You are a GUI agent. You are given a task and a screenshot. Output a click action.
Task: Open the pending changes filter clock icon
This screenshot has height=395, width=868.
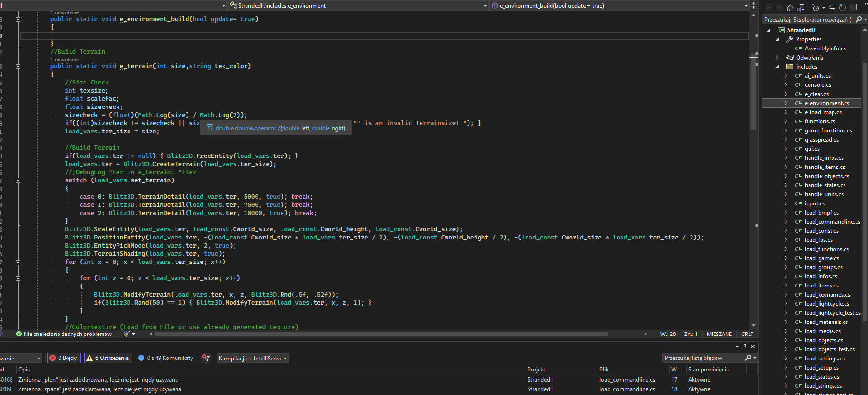[x=815, y=8]
